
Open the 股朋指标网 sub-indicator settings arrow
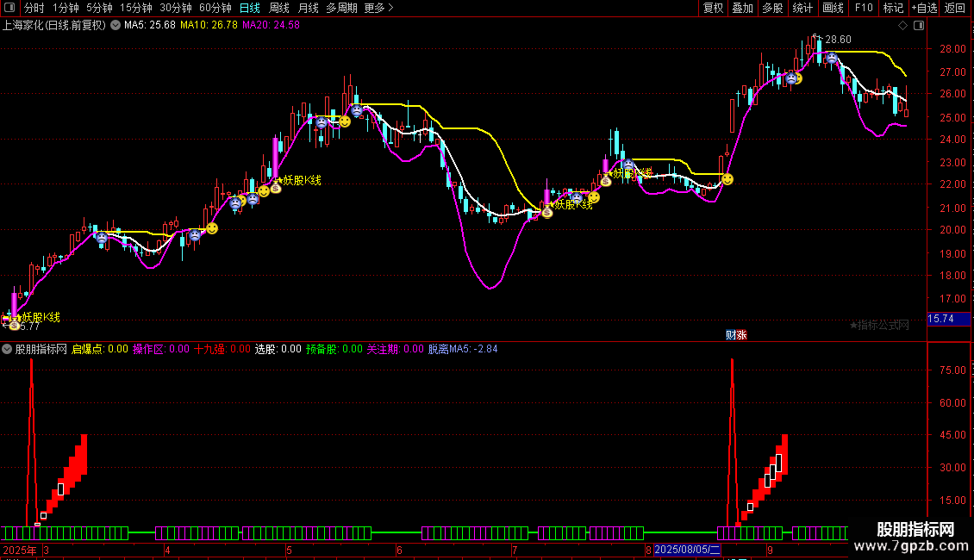pyautogui.click(x=7, y=349)
